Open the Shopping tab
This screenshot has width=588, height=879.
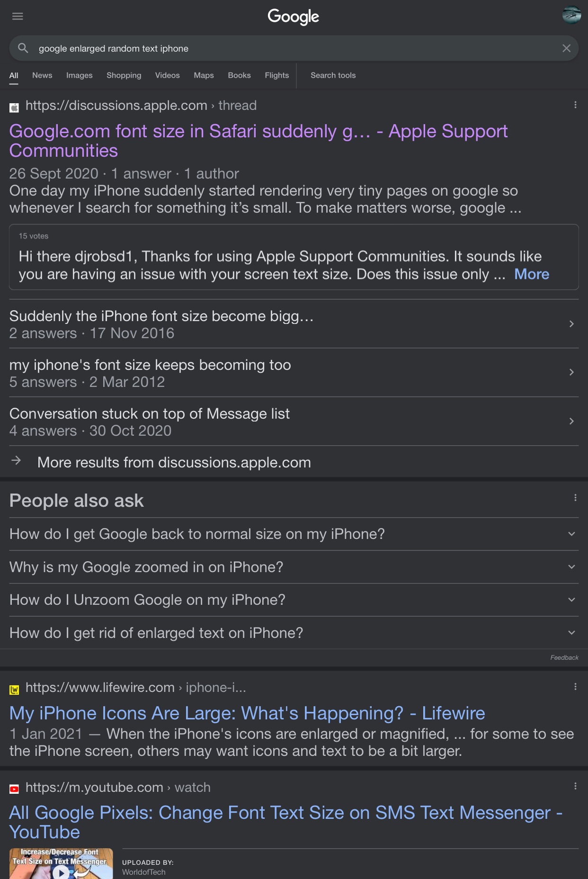coord(124,75)
